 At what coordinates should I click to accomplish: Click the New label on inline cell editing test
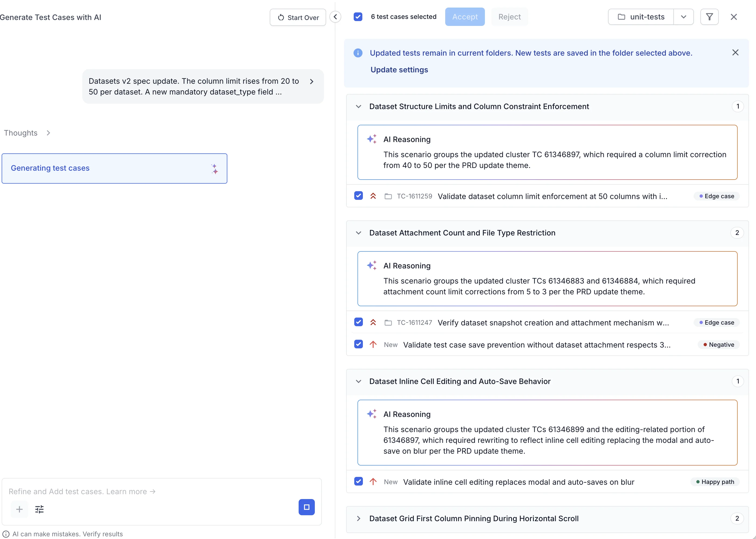[x=391, y=482]
